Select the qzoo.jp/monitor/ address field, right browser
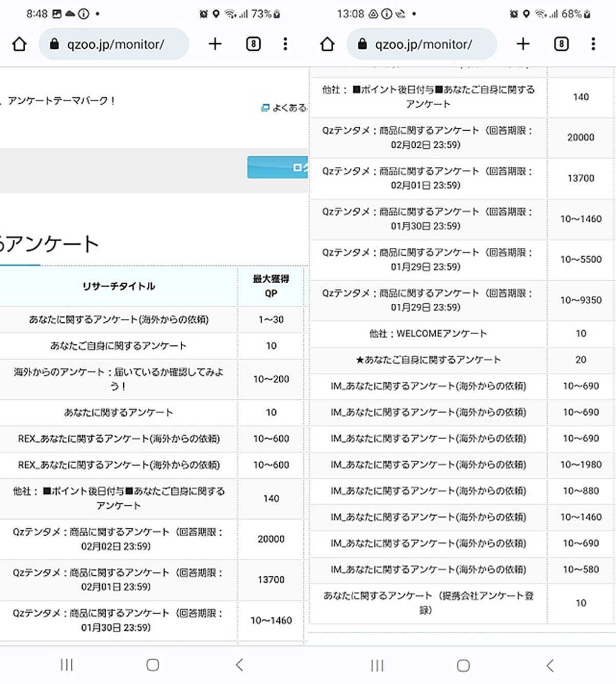 422,44
